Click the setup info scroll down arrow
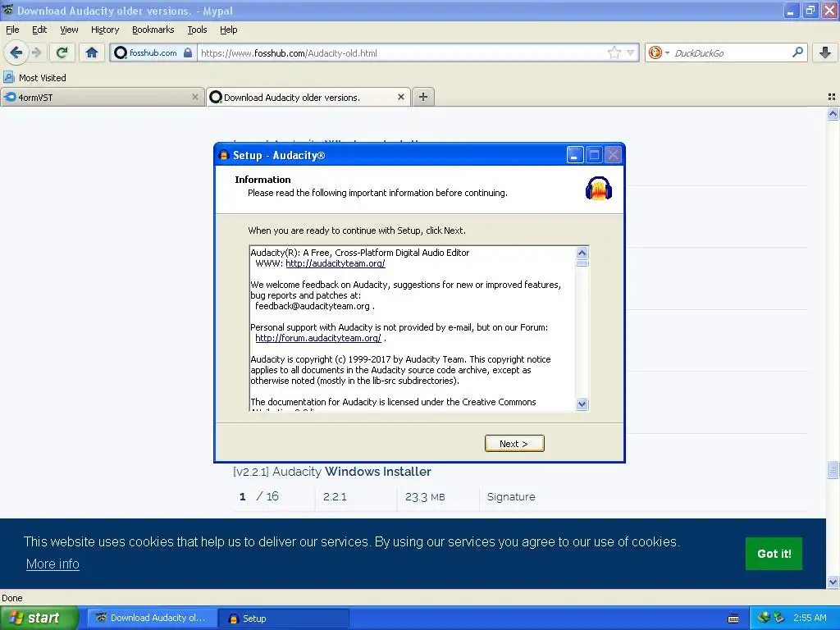The height and width of the screenshot is (630, 840). point(582,404)
